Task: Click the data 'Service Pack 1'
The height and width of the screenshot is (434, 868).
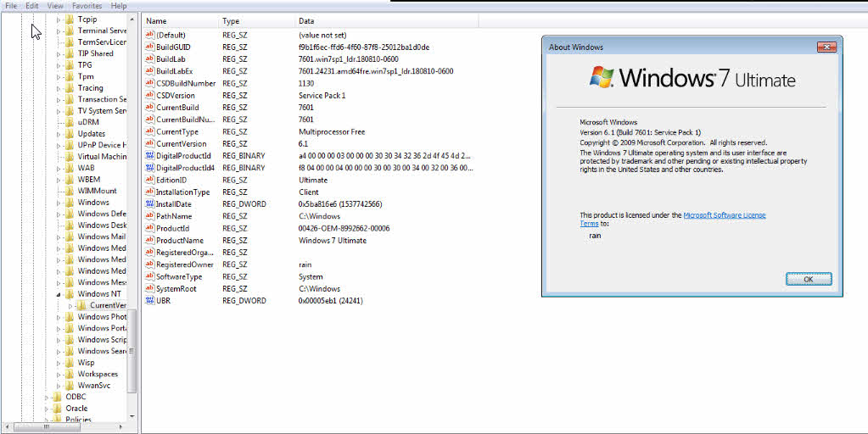Action: pos(322,96)
